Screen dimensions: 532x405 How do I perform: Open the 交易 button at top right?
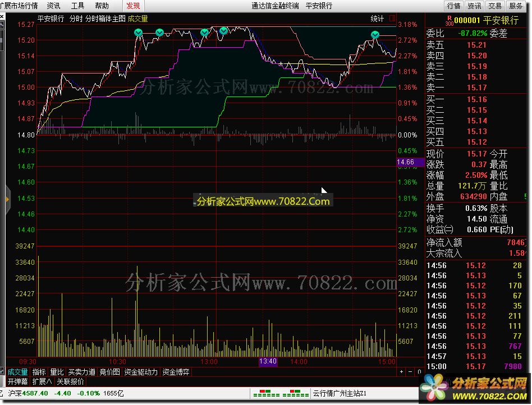pos(495,6)
